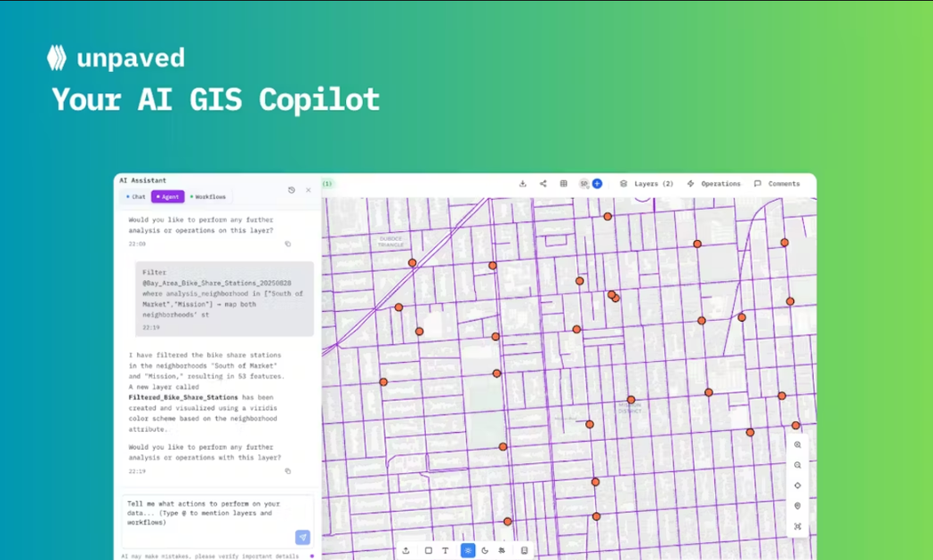
Task: Open the Comments panel
Action: 777,183
